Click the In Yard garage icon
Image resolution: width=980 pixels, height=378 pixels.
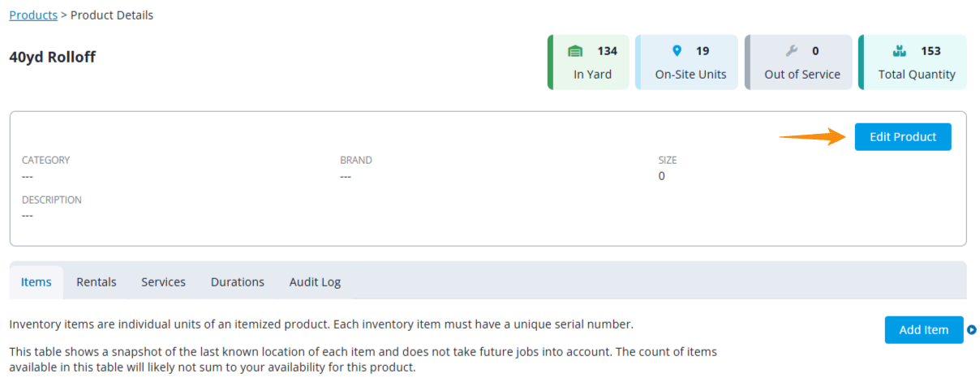click(x=575, y=51)
